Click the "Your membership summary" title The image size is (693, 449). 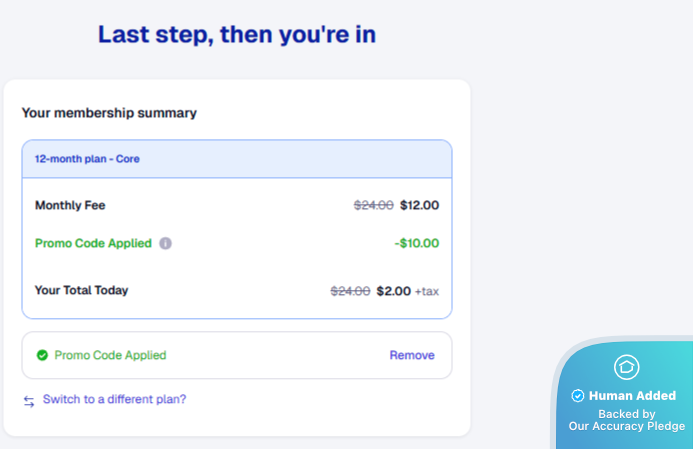point(109,113)
